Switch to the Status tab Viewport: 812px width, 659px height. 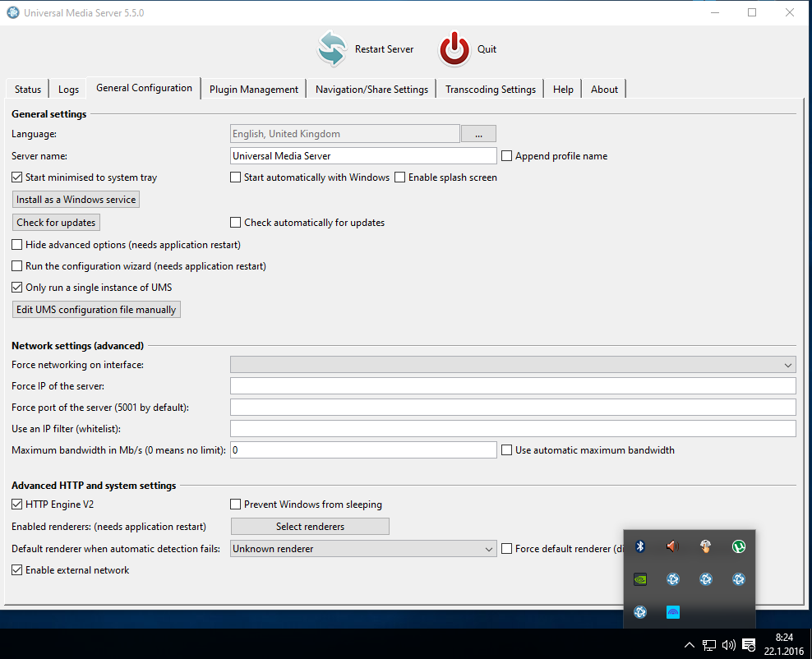27,89
